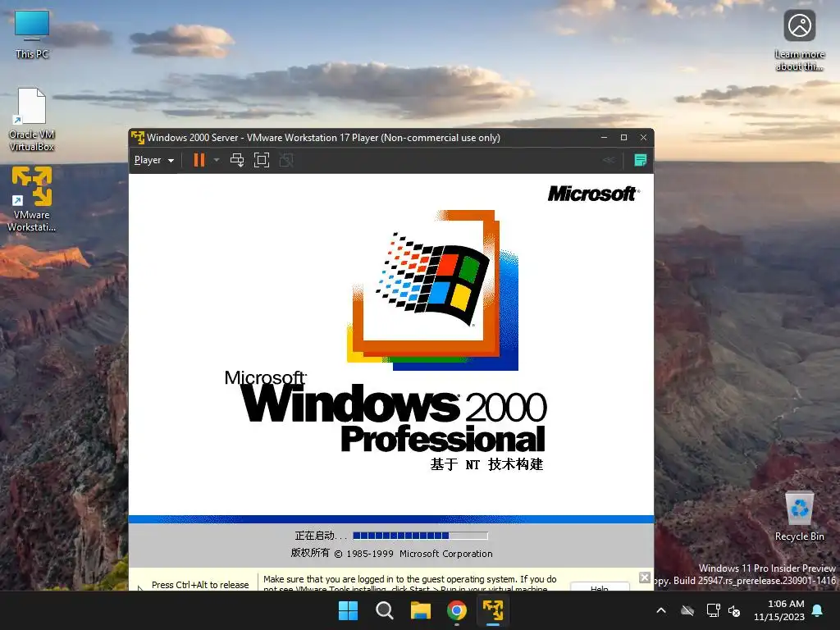Screen dimensions: 840x630
Task: Dismiss the VMware Tools hint bar with X
Action: [x=645, y=577]
